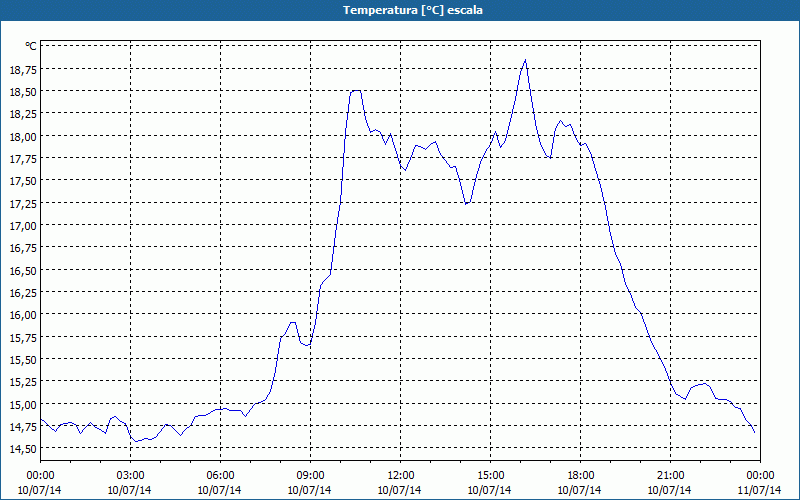Screen dimensions: 800x500
Task: Select the 12:00 time axis label
Action: click(401, 476)
